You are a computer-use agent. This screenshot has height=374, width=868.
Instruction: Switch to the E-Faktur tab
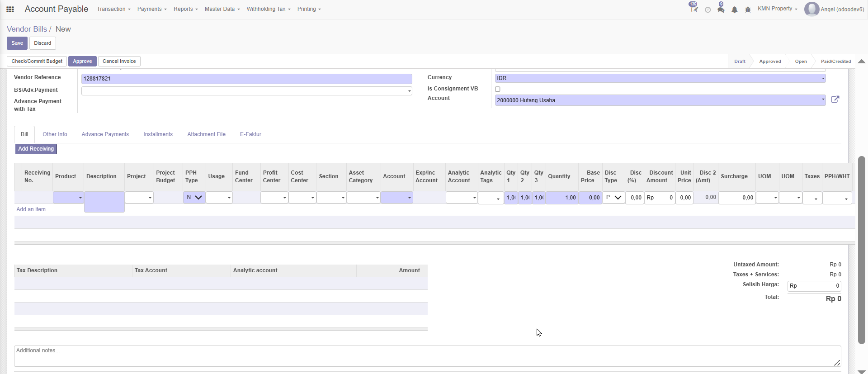point(250,134)
